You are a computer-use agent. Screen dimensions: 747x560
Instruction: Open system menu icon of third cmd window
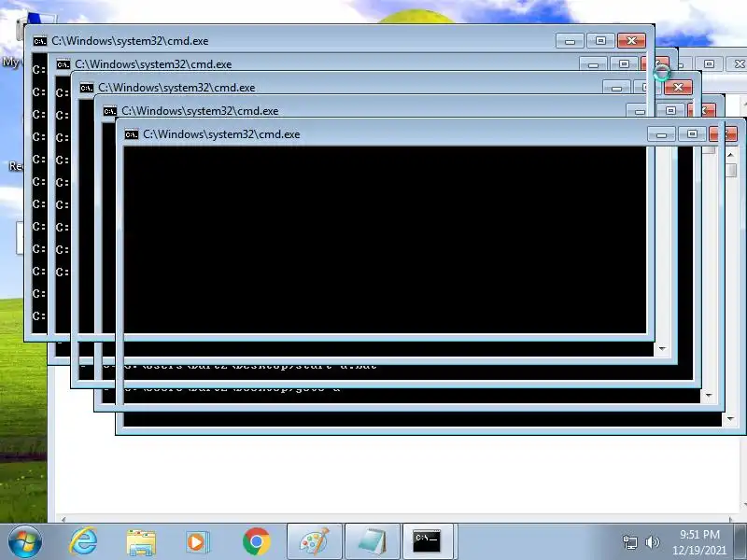pos(87,88)
